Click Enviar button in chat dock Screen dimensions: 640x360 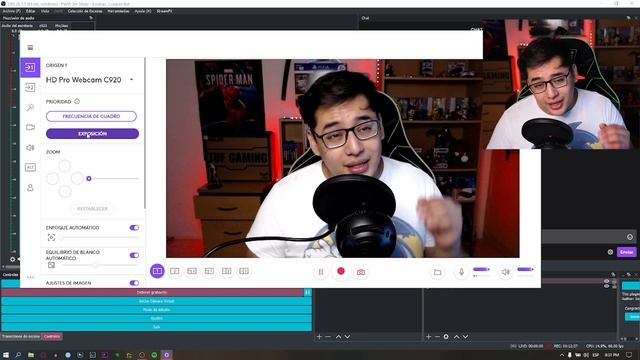[x=626, y=252]
